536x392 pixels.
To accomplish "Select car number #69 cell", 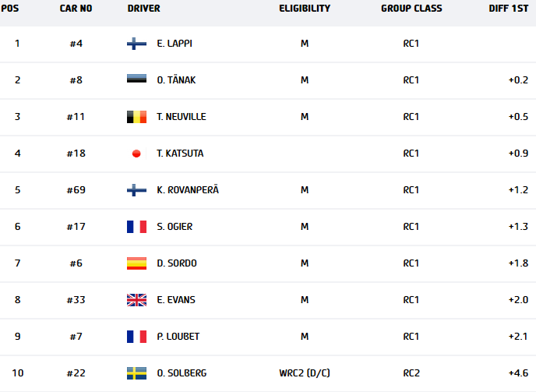I will (76, 190).
